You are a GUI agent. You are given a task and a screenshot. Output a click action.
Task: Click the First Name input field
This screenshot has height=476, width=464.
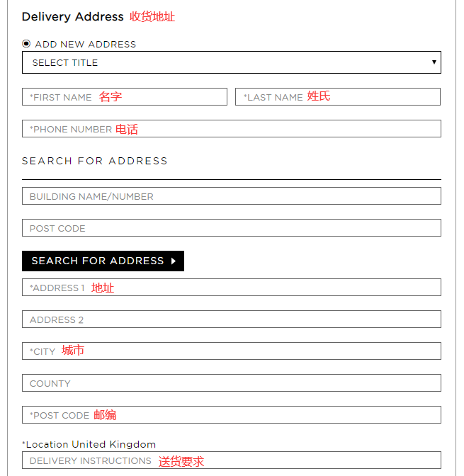tap(125, 97)
